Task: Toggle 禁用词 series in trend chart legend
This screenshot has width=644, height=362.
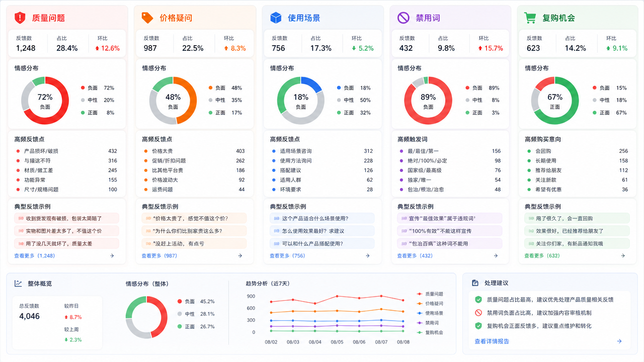Action: pos(428,323)
